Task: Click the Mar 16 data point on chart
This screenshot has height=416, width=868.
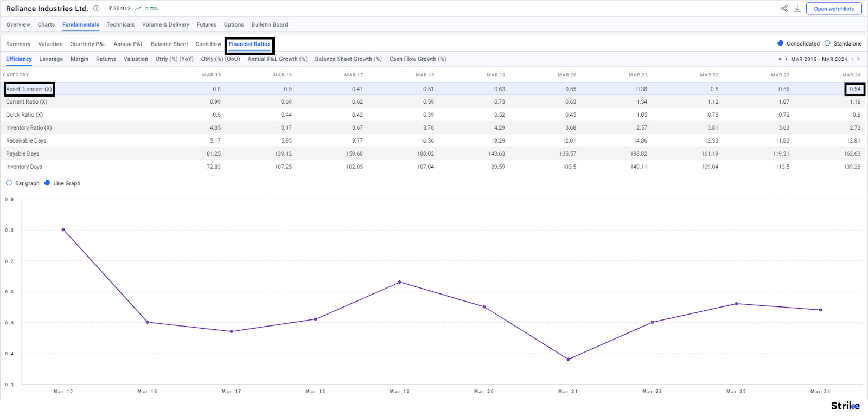Action: coord(148,322)
